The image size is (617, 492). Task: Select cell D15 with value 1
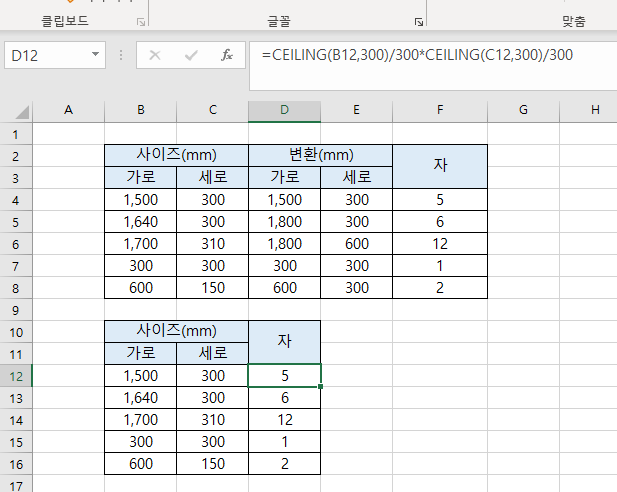(284, 442)
